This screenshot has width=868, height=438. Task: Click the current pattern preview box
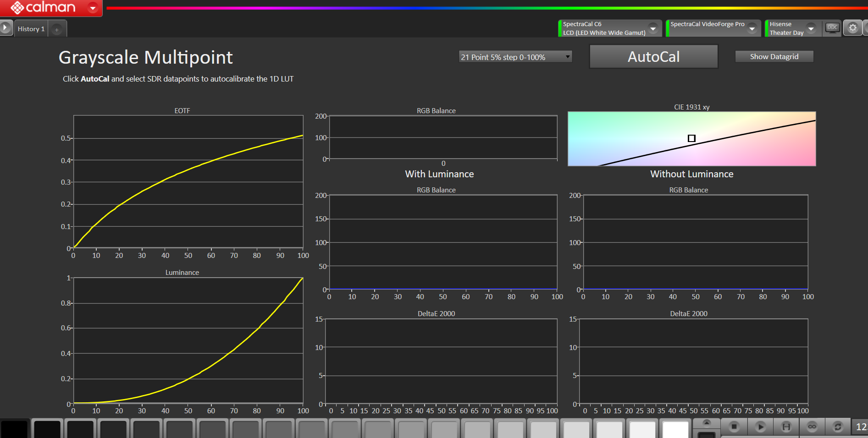(707, 434)
